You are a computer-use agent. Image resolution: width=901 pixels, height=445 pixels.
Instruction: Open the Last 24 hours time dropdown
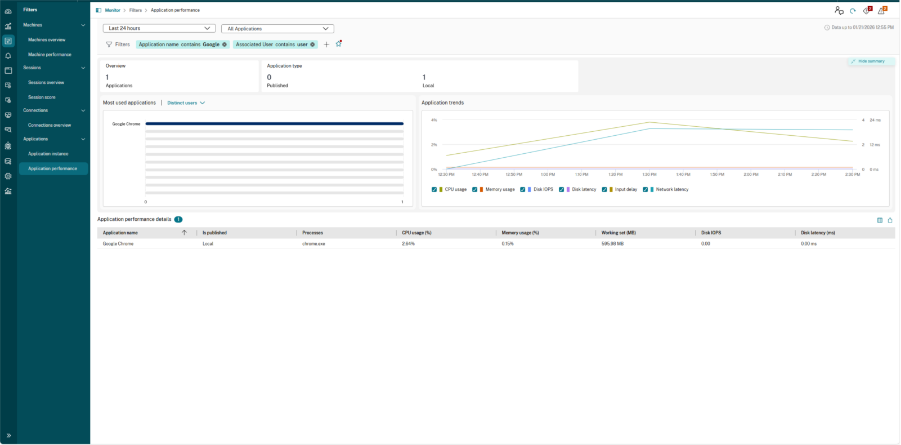coord(159,28)
